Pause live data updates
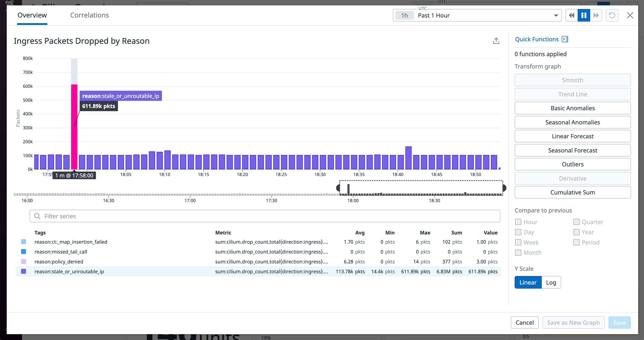Image resolution: width=644 pixels, height=340 pixels. [583, 15]
